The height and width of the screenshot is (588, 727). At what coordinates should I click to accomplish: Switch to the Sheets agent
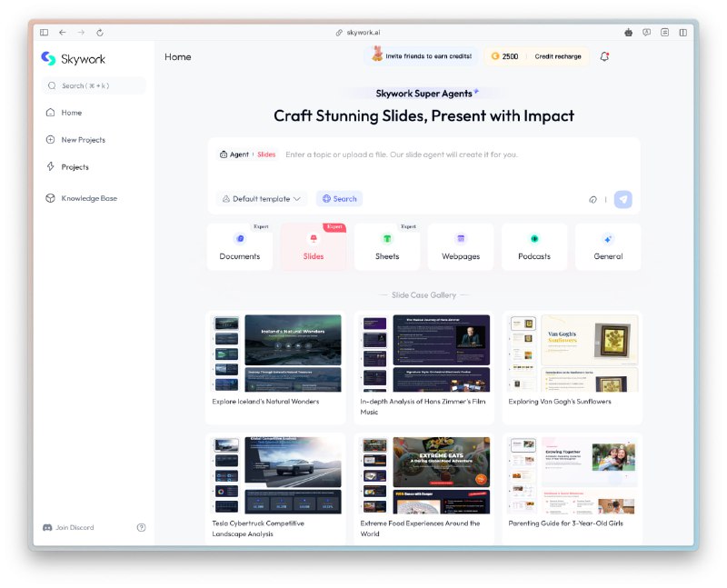[387, 246]
